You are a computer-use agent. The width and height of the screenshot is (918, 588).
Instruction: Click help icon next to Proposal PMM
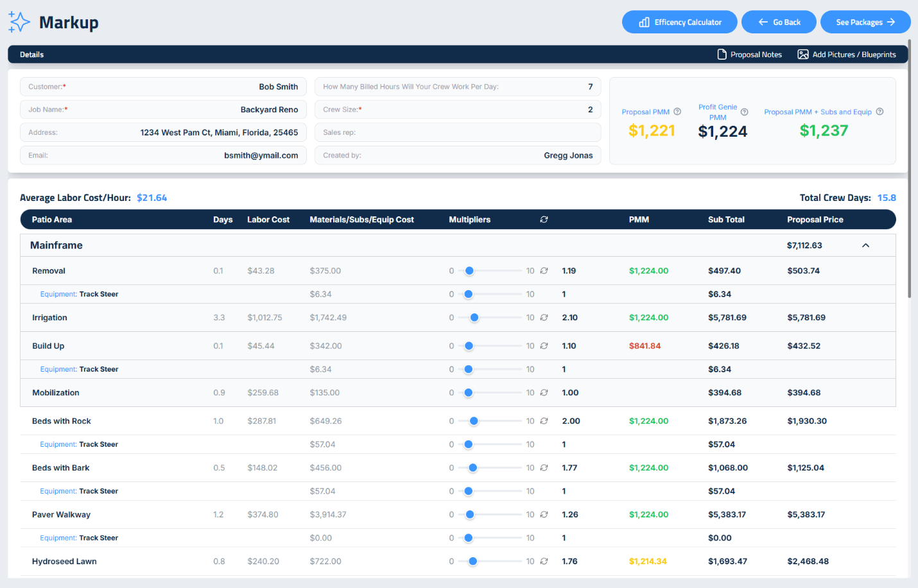coord(677,112)
